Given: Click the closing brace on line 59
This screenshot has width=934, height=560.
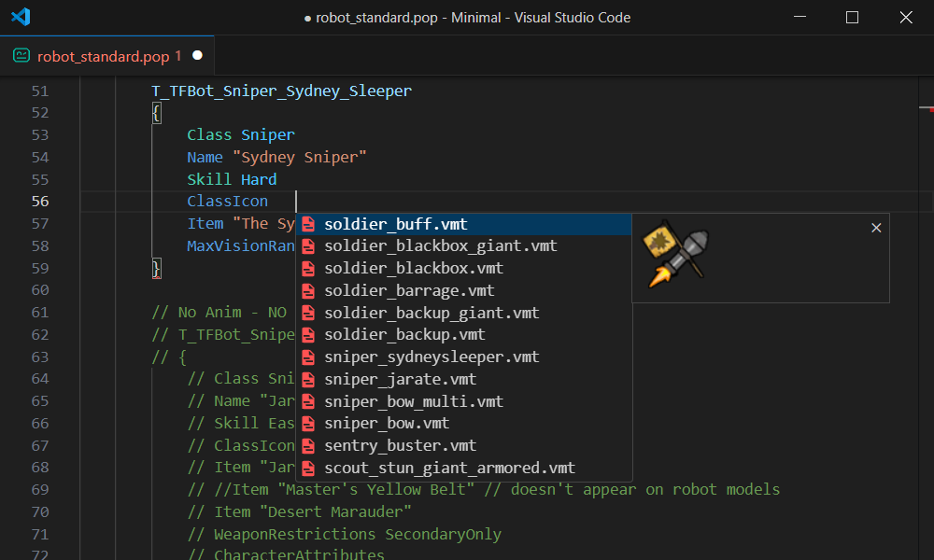Looking at the screenshot, I should (x=156, y=269).
